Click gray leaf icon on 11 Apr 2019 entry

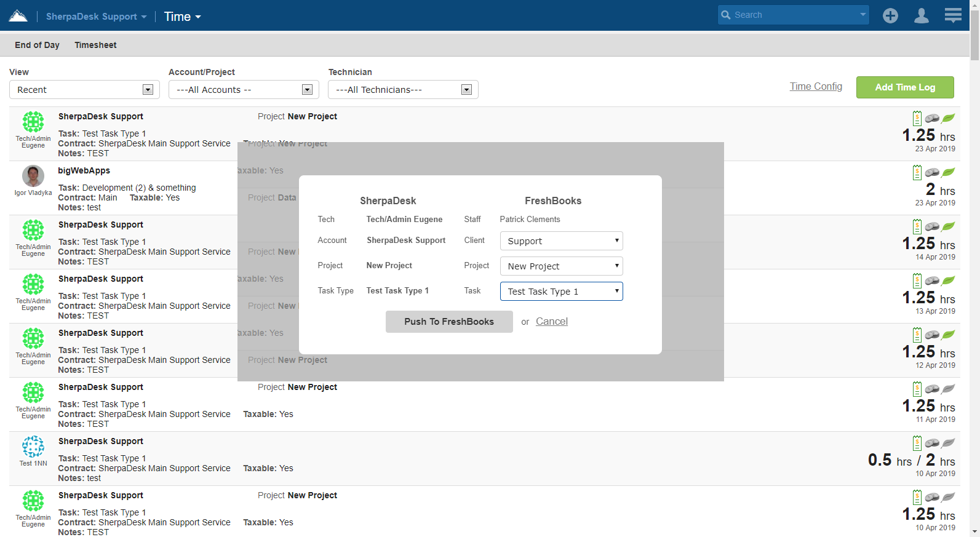click(x=949, y=389)
